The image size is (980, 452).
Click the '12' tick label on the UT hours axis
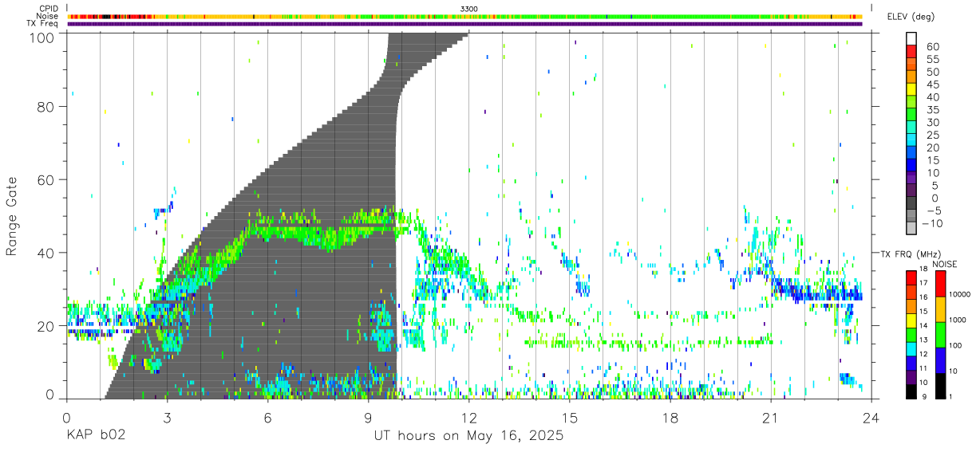click(469, 417)
